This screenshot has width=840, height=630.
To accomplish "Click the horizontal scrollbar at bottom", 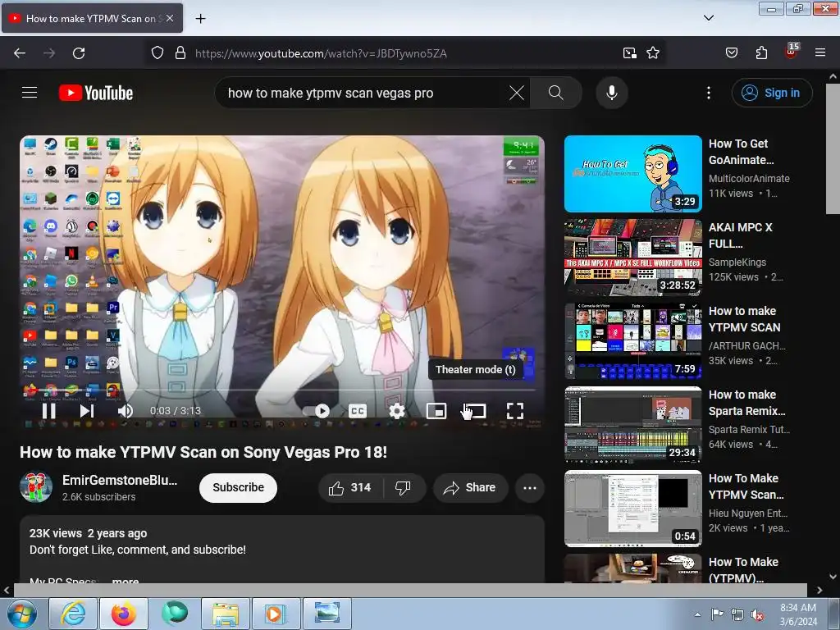I will point(410,590).
